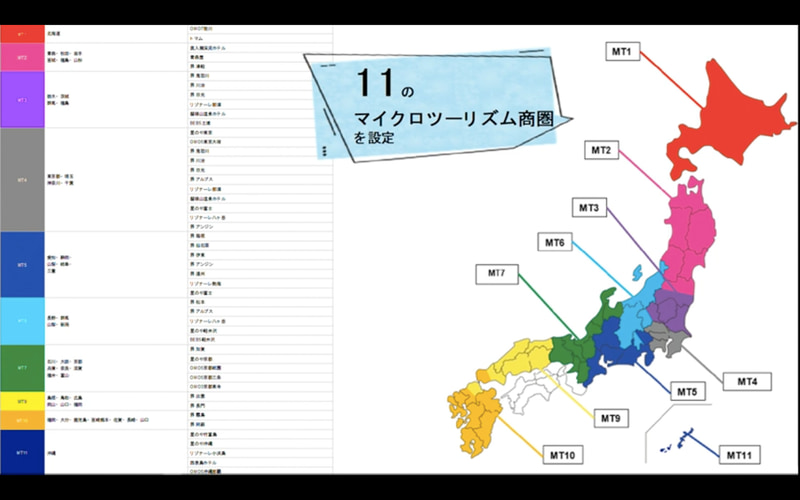
Task: Click the '星のや竹富島' row
Action: (x=260, y=434)
